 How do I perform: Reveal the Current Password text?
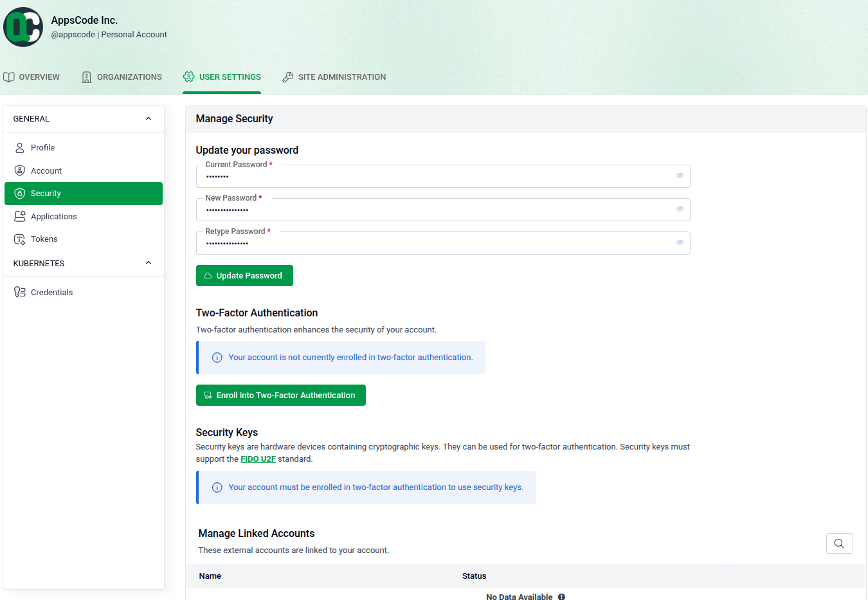(680, 175)
